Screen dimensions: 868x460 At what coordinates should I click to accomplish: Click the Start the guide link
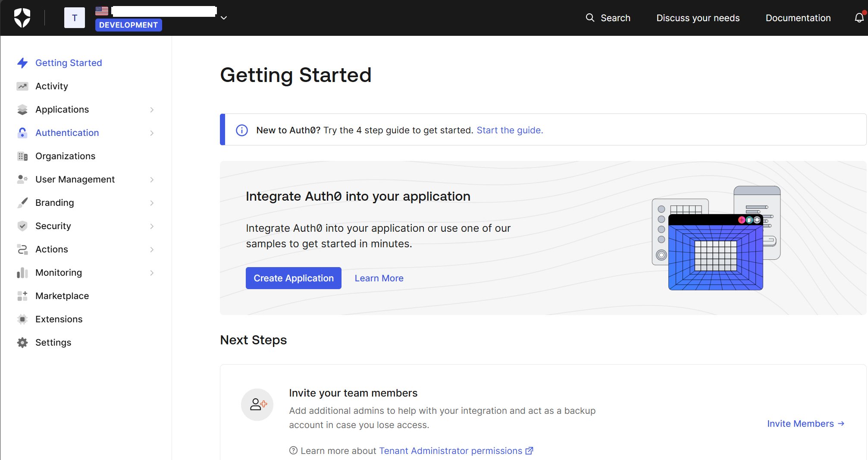[x=510, y=130]
